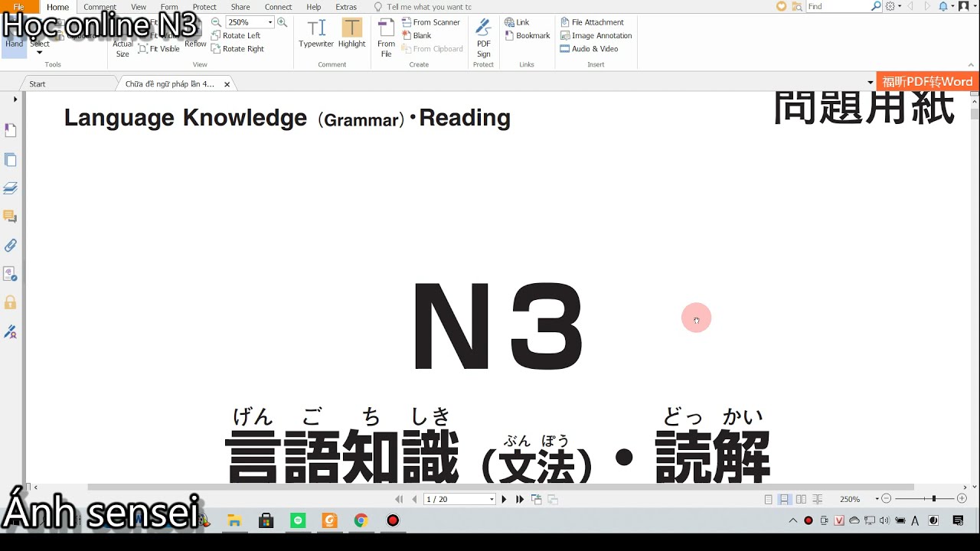980x551 pixels.
Task: Click the horizontal scrollbar
Action: 501,487
